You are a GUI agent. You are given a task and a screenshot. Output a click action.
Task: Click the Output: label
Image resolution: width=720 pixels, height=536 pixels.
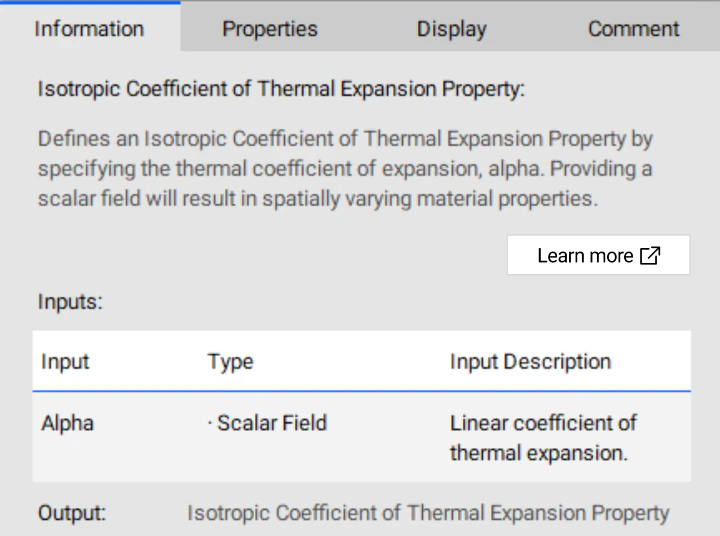click(72, 514)
